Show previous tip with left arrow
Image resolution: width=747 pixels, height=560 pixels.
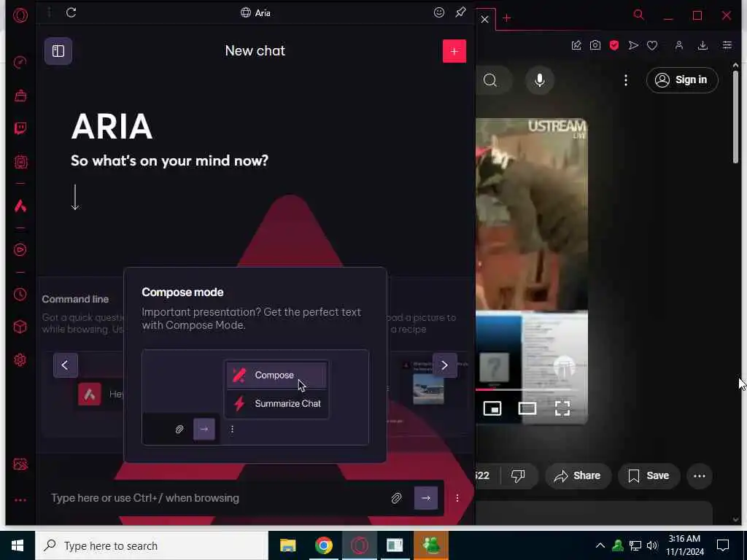(x=65, y=365)
